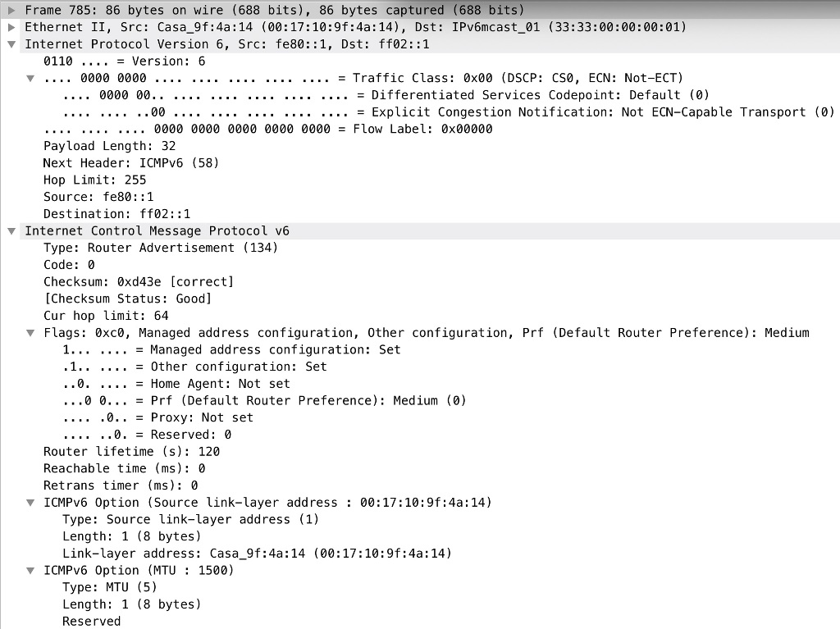Select Type: Router Advertisement (134) row
The image size is (840, 629).
(160, 248)
